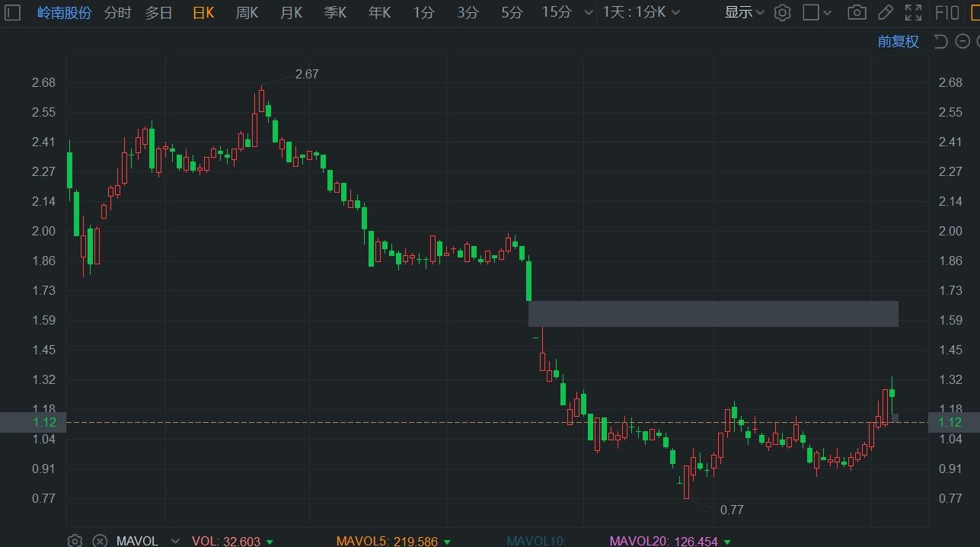Viewport: 980px width, 547px height.
Task: Toggle MAVOL10 line visibility
Action: tap(536, 541)
